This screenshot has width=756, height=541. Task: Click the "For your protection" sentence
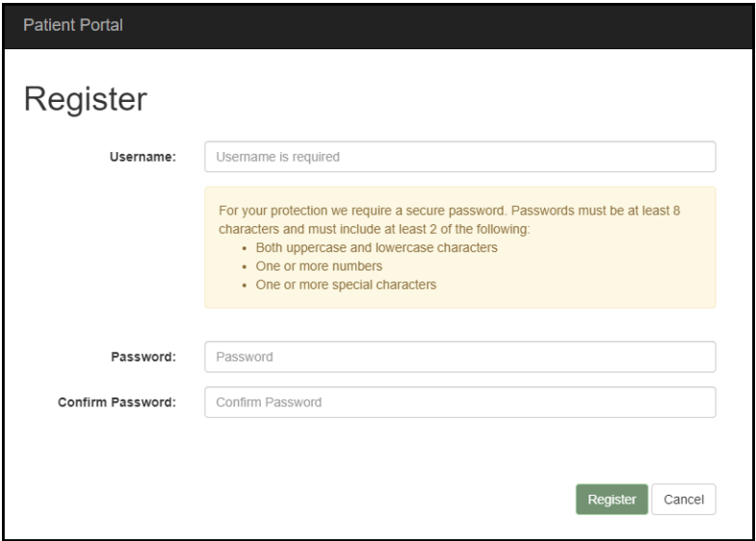[289, 211]
